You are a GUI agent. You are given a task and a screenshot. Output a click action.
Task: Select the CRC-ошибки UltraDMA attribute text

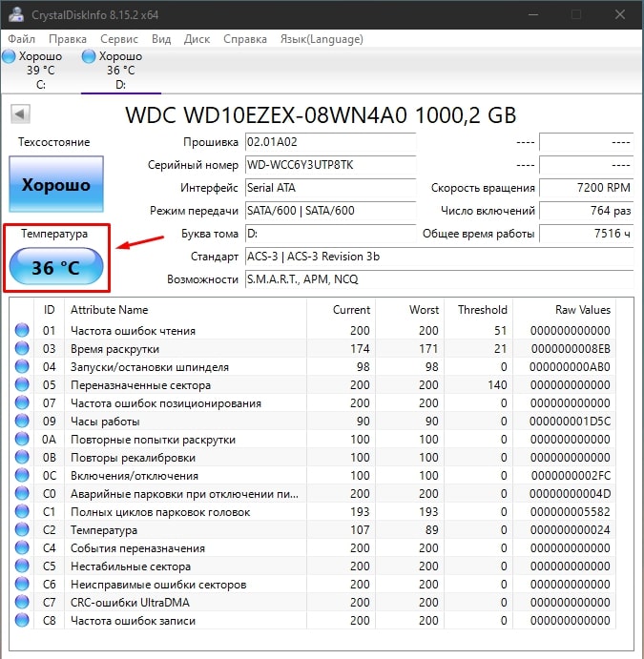130,603
